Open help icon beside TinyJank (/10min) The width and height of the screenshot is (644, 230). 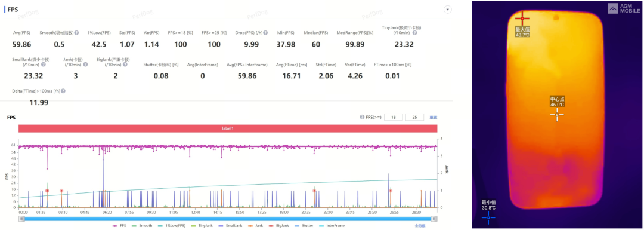415,32
